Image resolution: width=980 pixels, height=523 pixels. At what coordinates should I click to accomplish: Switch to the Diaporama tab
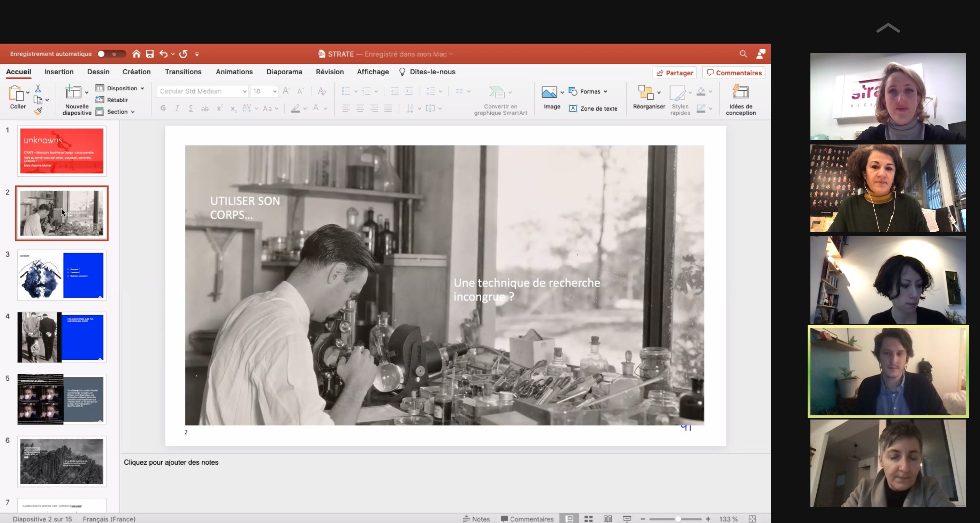tap(284, 72)
